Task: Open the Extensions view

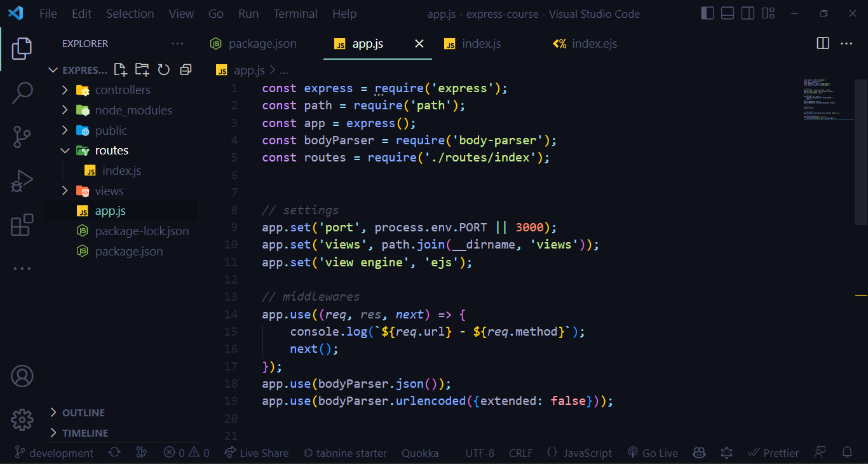Action: point(22,224)
